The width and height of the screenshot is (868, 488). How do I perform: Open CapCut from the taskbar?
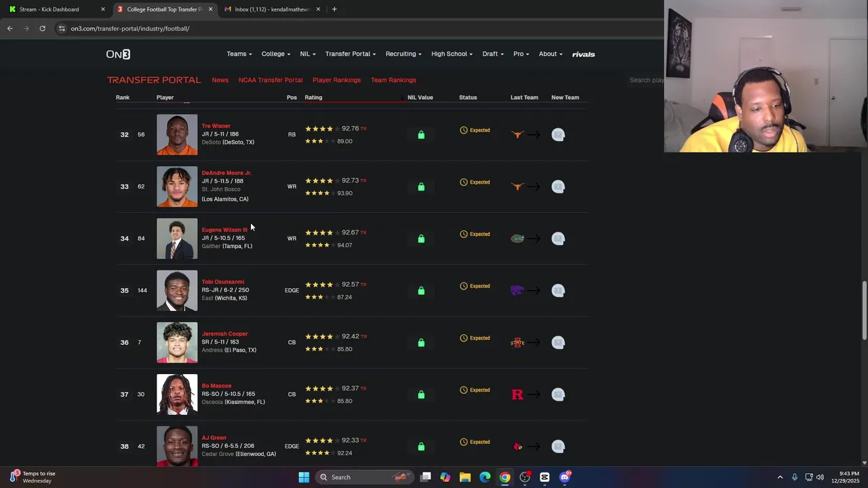(x=545, y=477)
